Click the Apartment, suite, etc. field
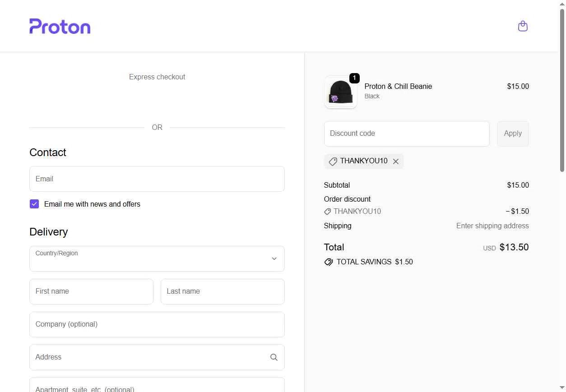Viewport: 566px width, 392px height. click(157, 385)
